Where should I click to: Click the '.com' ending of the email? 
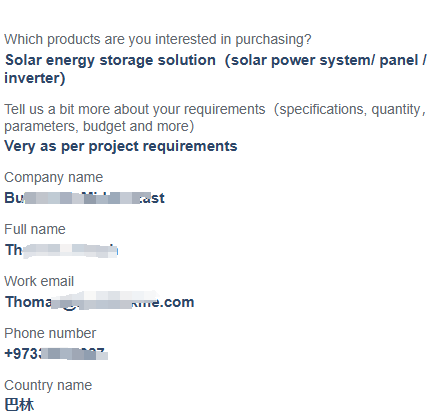pyautogui.click(x=177, y=302)
